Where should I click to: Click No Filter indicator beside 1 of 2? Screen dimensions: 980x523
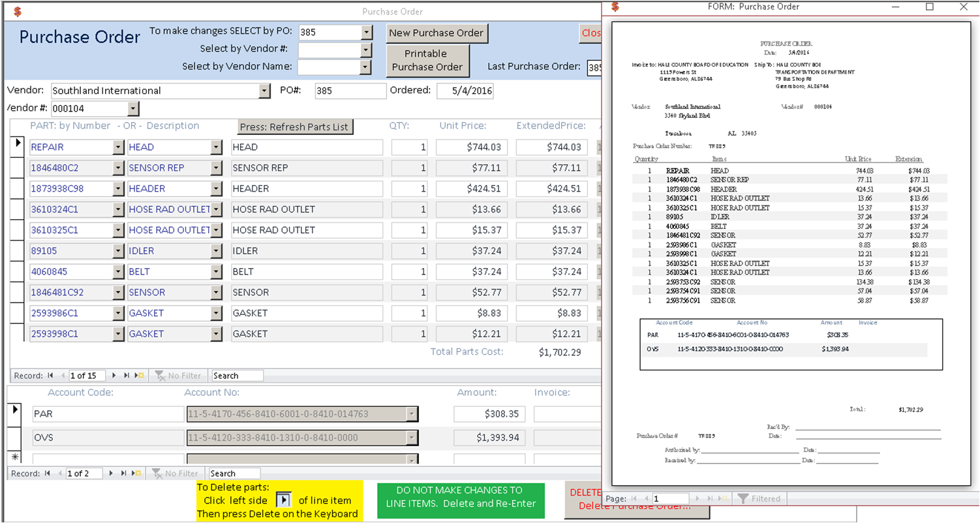tap(175, 473)
